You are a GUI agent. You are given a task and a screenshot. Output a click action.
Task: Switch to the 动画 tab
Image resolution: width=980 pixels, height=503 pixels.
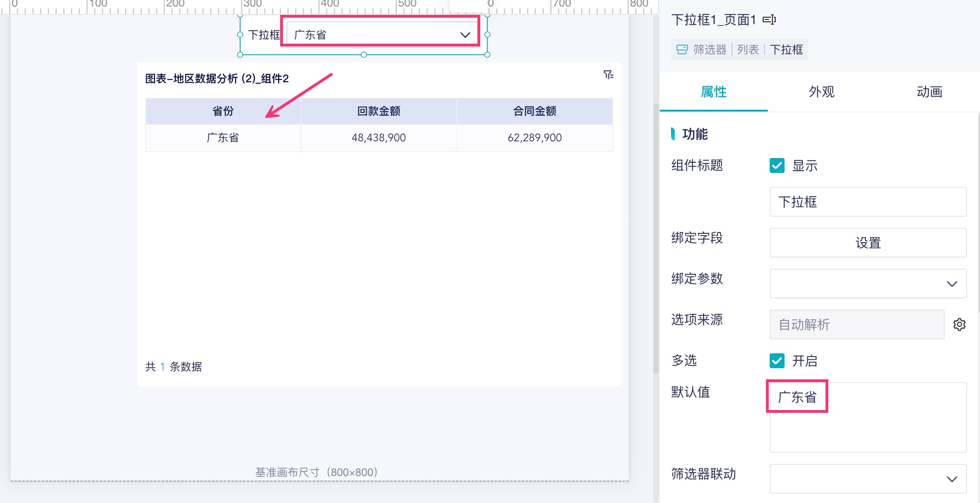[929, 92]
